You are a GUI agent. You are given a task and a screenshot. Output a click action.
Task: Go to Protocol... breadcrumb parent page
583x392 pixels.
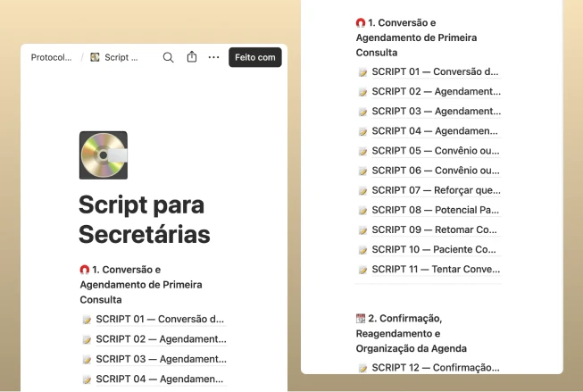click(x=51, y=57)
